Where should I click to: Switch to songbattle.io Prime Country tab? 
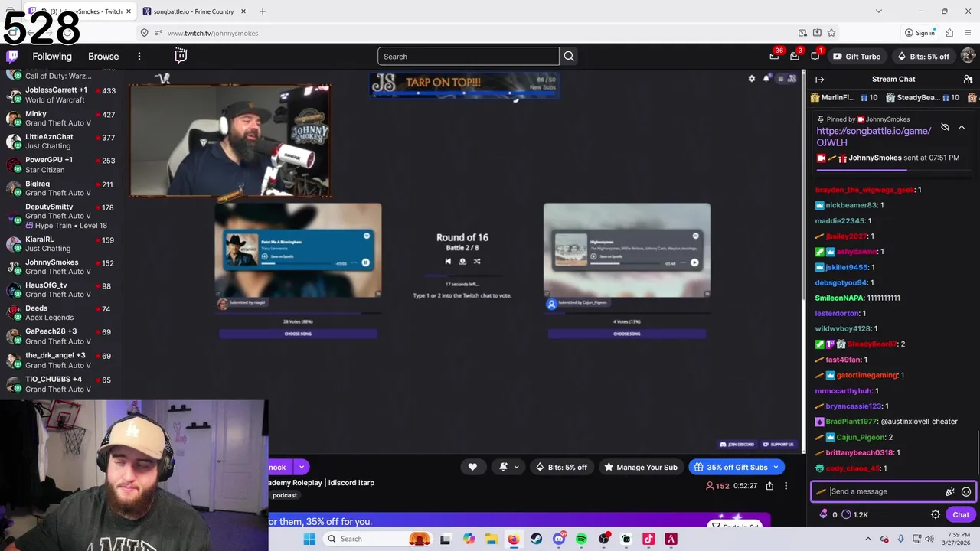(194, 11)
